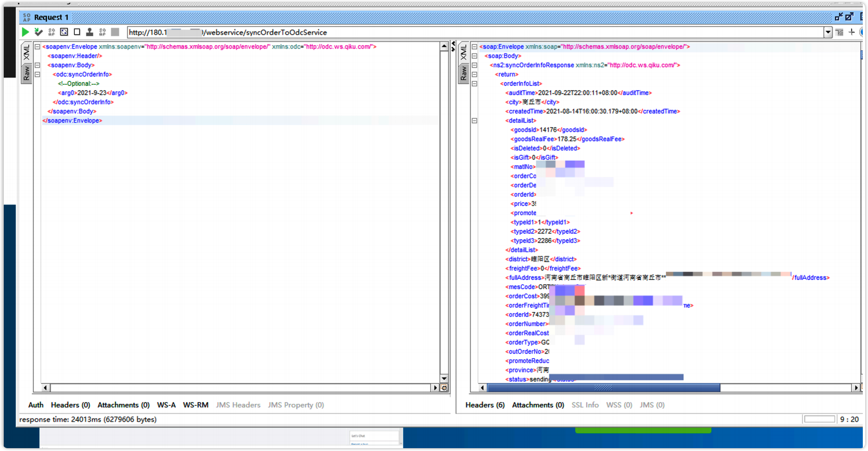Click the SOAP icon beside Request 1 title
868x451 pixels.
(27, 17)
